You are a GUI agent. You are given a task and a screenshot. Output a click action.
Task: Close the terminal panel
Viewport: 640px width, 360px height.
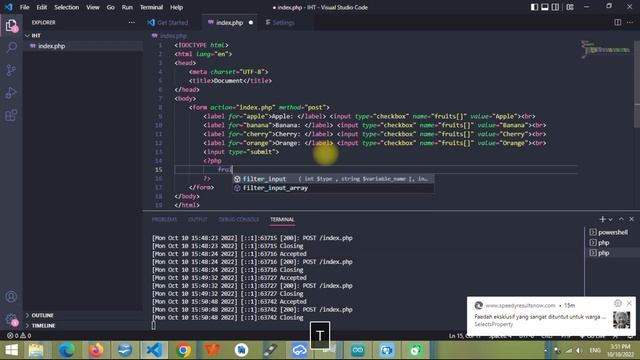coord(631,219)
